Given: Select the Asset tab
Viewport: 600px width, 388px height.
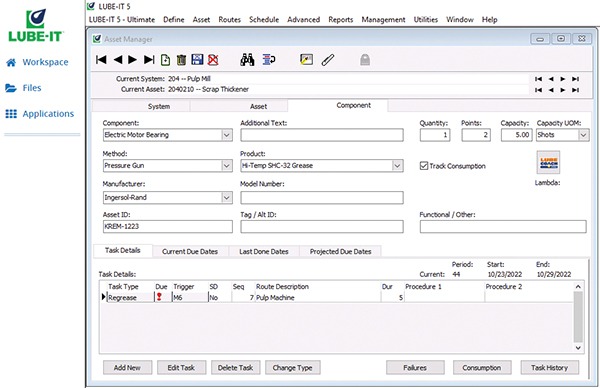Looking at the screenshot, I should (x=259, y=106).
